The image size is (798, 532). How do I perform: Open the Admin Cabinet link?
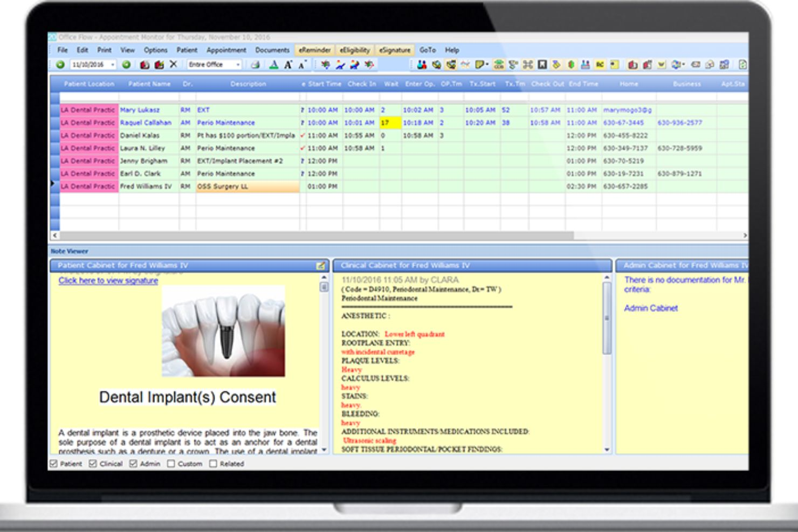[651, 308]
